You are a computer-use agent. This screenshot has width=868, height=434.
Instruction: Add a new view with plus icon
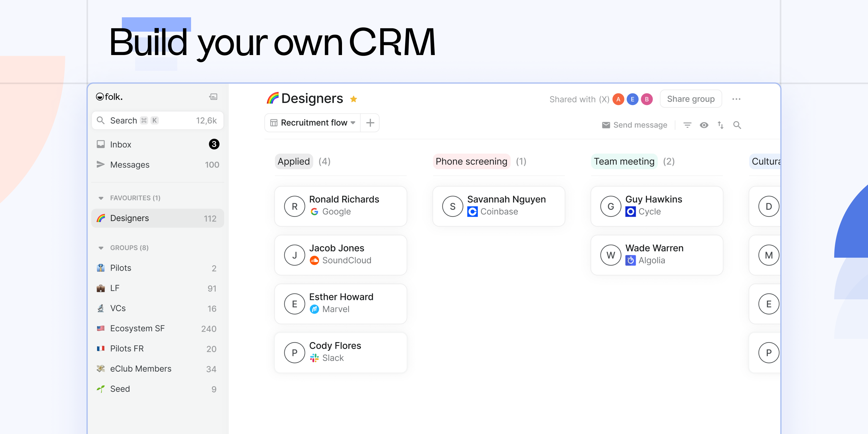click(x=370, y=123)
